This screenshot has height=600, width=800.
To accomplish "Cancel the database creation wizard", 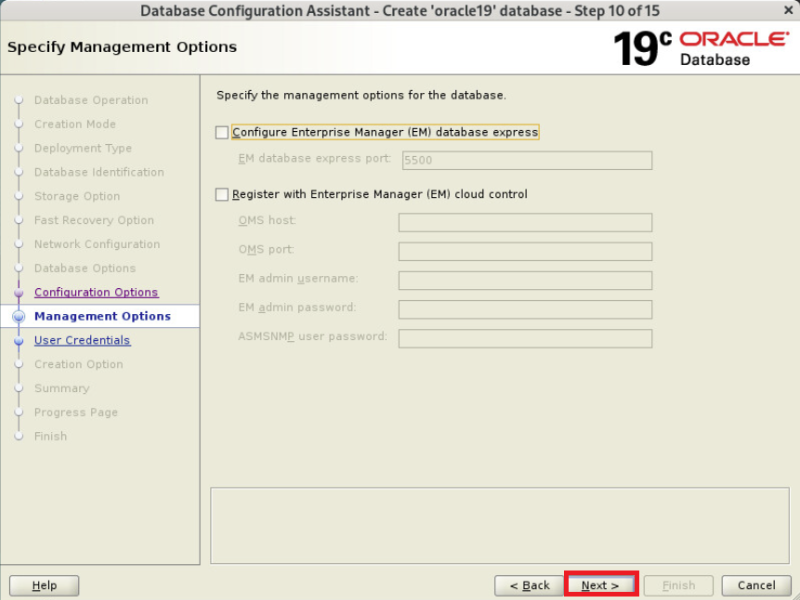I will tap(756, 585).
